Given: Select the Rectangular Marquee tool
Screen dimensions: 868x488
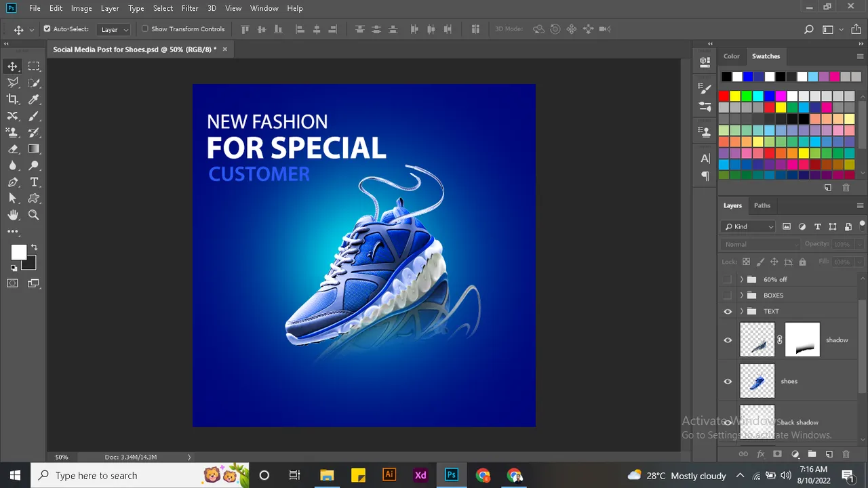Looking at the screenshot, I should point(34,66).
